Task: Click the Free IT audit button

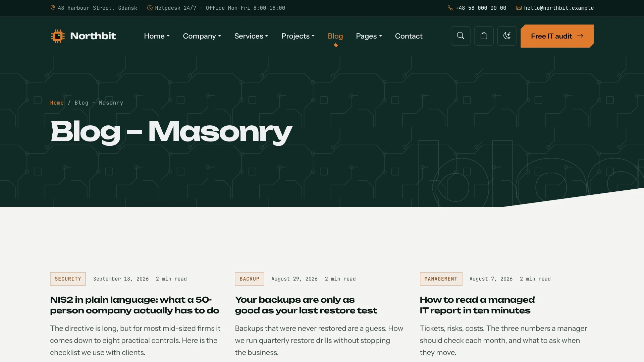Action: (557, 36)
